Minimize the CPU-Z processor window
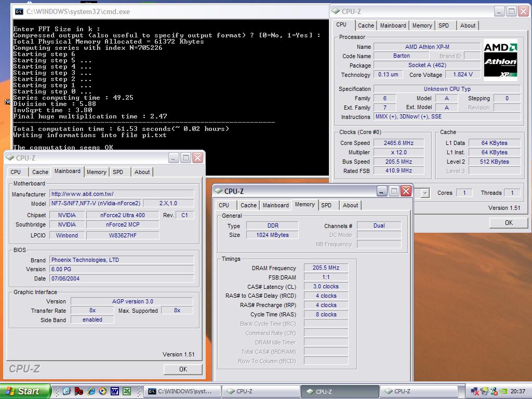The image size is (532, 399). 499,11
